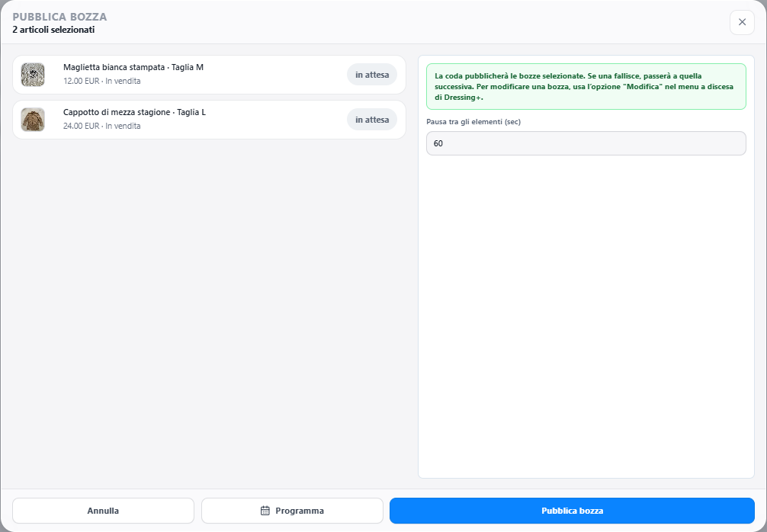Screen dimensions: 767x532
Task: Select the title Cappotto di mezza stagione · Taglia L
Action: 134,112
